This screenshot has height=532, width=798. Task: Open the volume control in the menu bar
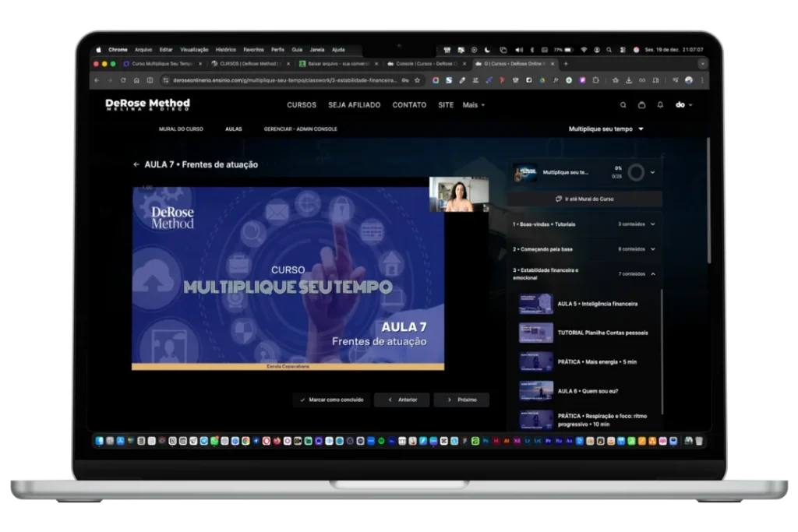[x=518, y=50]
